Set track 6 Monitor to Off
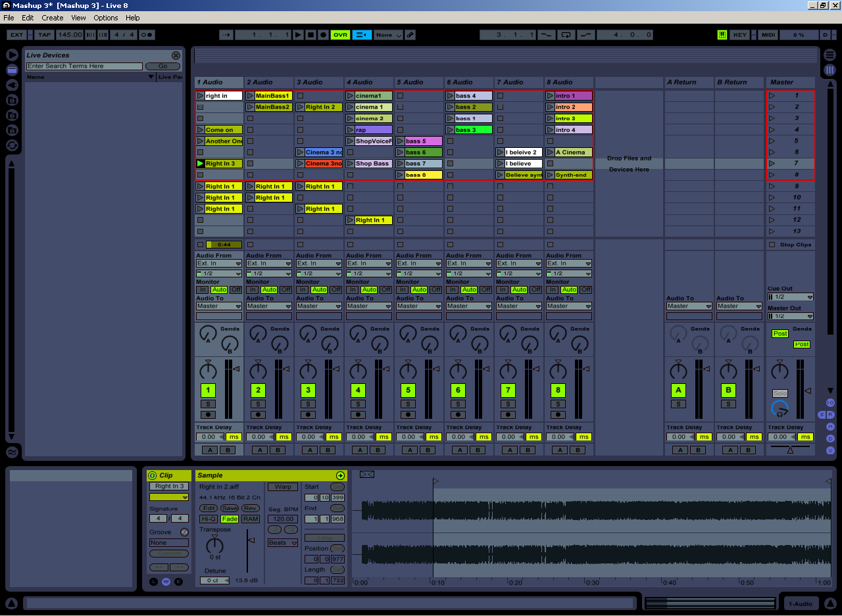The image size is (842, 616). click(485, 290)
